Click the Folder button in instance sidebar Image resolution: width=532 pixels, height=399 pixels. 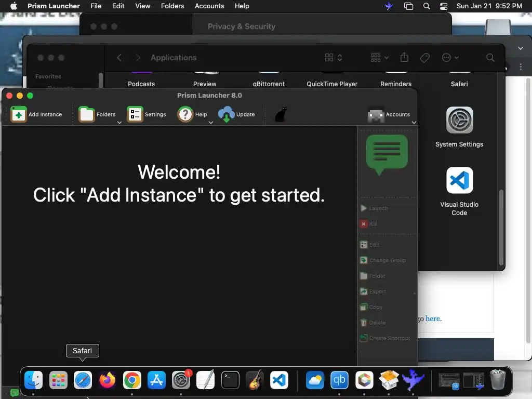pyautogui.click(x=373, y=276)
